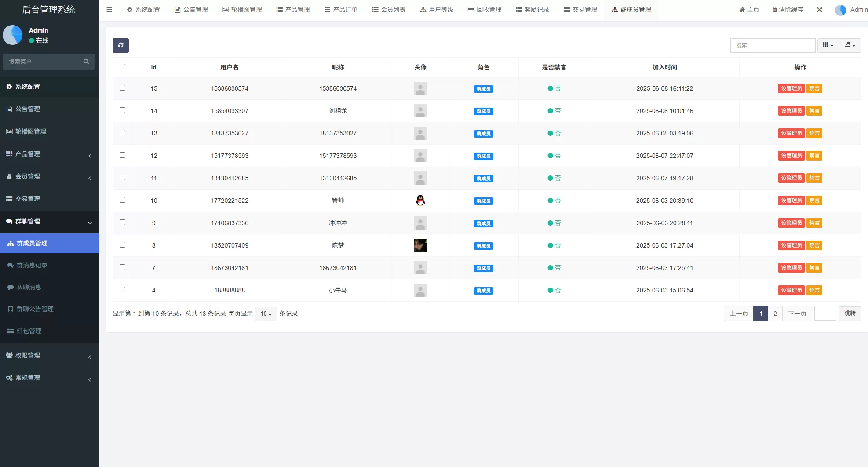Check the checkbox for id 15
This screenshot has height=467, width=868.
122,88
